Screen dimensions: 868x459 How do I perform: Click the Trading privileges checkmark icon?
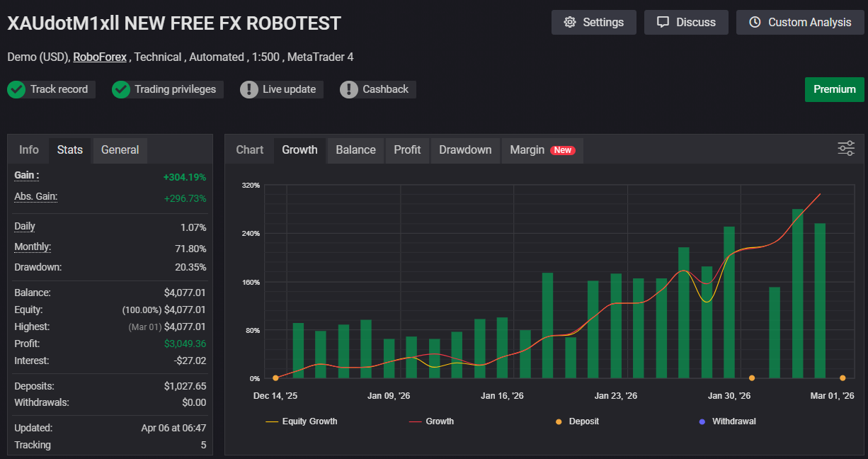121,90
